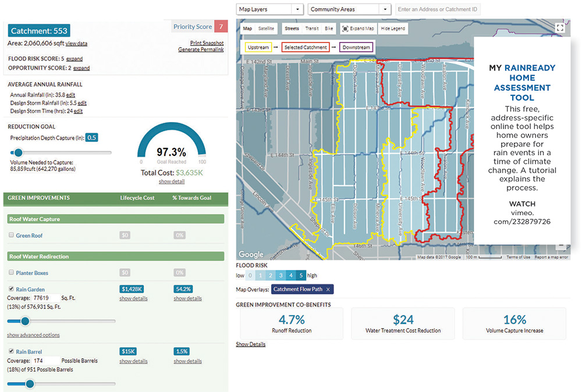Image resolution: width=582 pixels, height=392 pixels.
Task: Click the fullscreen map icon
Action: 560,27
